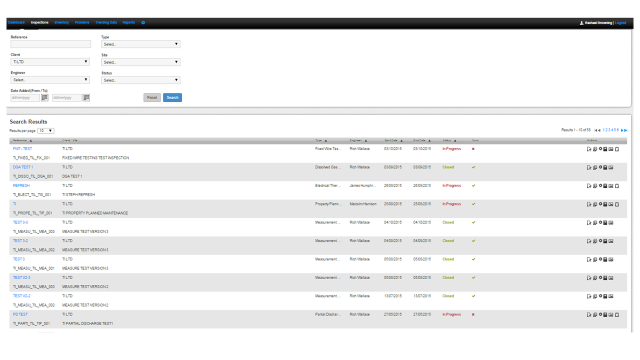The width and height of the screenshot is (640, 360).
Task: Open the Engineer dropdown
Action: pyautogui.click(x=50, y=80)
